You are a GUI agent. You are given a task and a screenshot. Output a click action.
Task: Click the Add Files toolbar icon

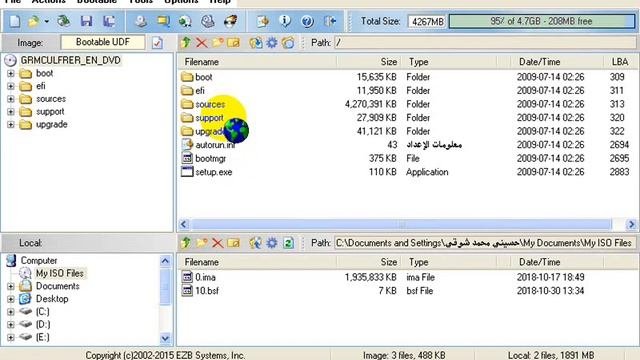[x=262, y=21]
